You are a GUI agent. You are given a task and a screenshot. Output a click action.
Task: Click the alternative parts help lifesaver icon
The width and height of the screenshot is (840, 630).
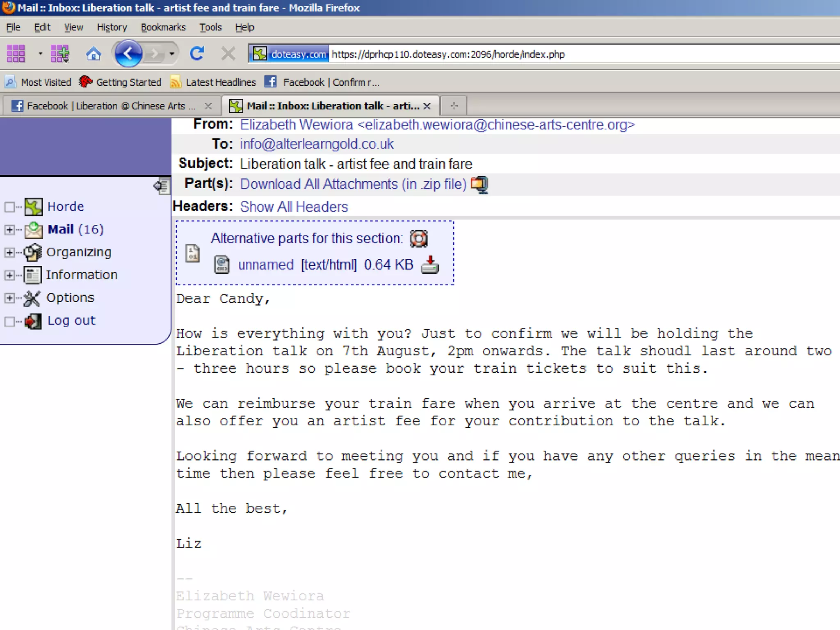[x=419, y=239]
